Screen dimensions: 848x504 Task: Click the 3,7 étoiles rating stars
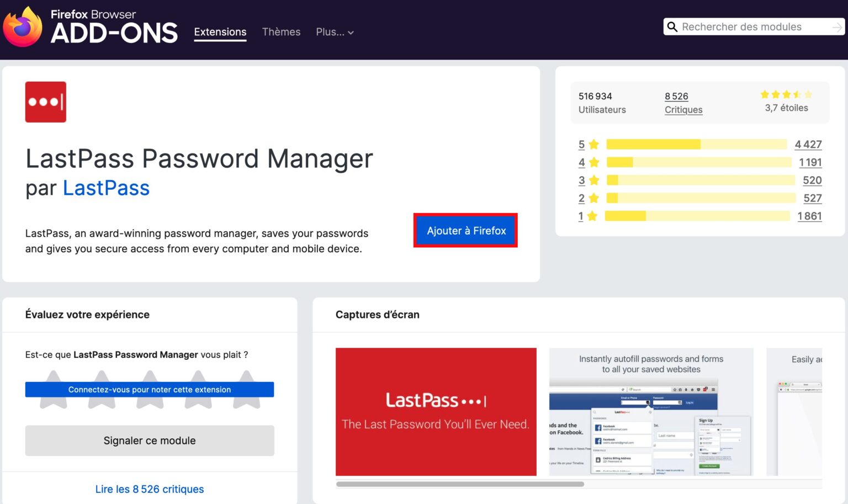tap(786, 95)
